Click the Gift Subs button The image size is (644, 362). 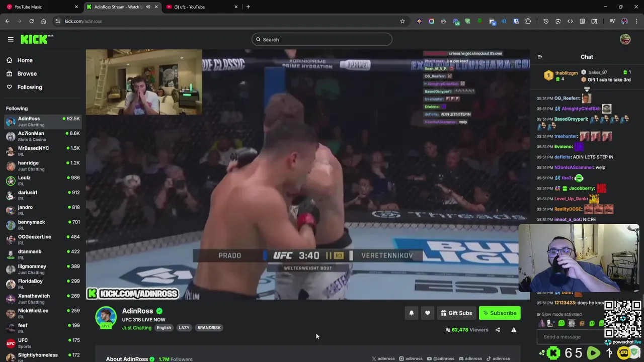pos(456,313)
